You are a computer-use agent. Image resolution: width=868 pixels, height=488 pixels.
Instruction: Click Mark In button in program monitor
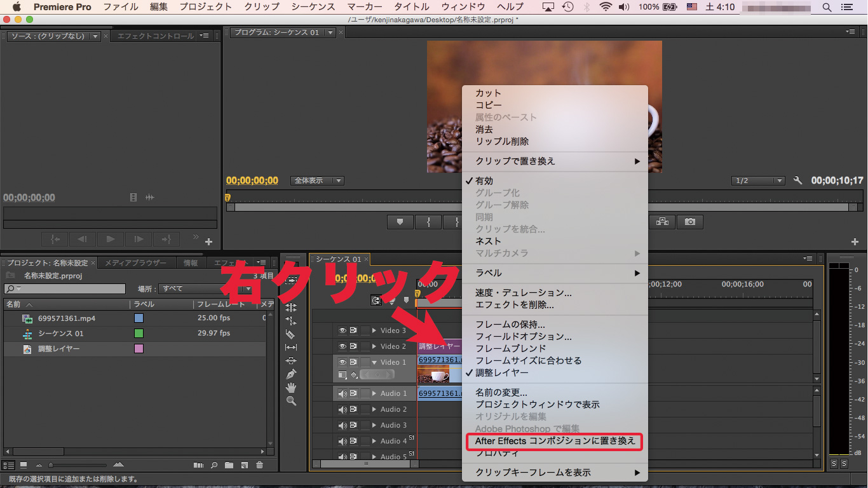click(428, 222)
